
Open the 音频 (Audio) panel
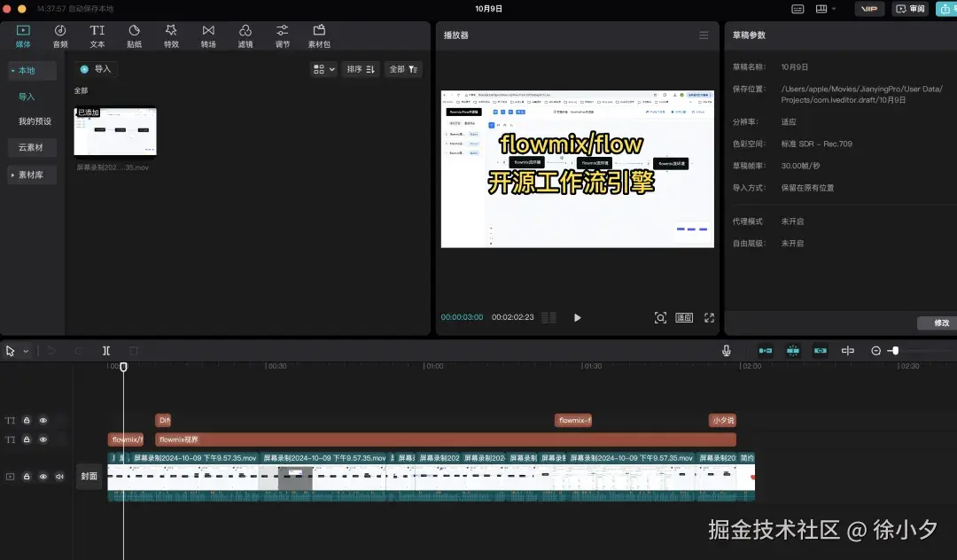pos(59,35)
